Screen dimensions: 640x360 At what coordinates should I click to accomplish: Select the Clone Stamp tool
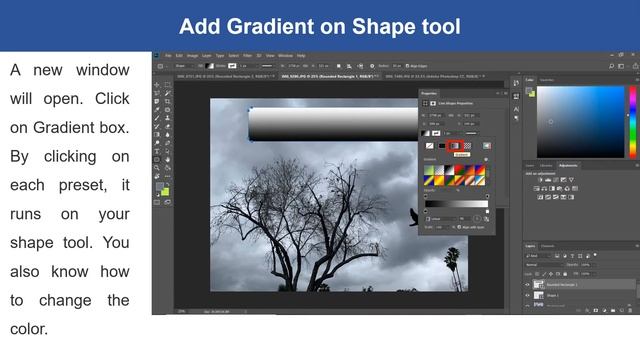(167, 118)
